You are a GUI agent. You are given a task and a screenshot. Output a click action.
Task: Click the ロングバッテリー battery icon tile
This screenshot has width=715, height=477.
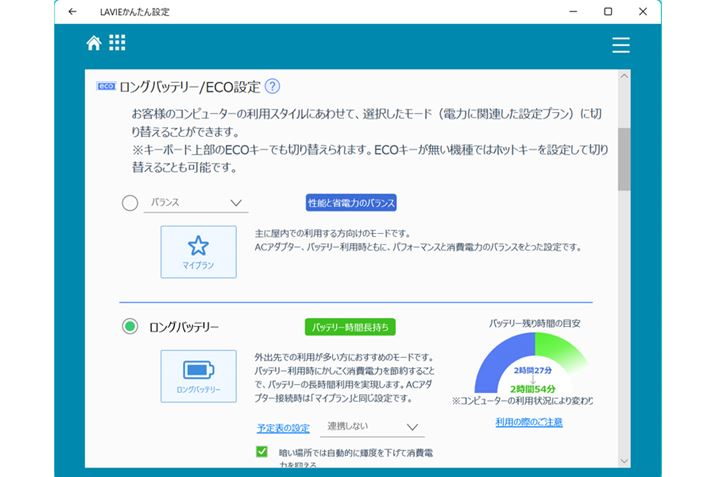(x=198, y=375)
